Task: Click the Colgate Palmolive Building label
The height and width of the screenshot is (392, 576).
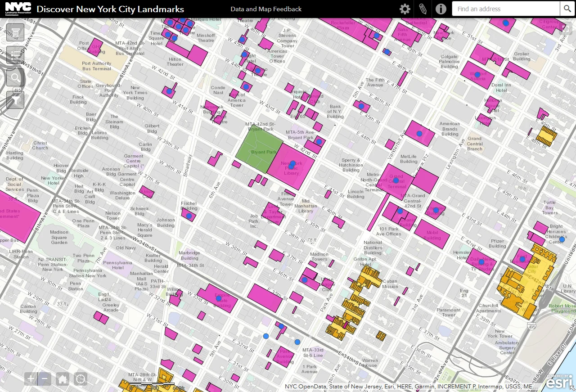Action: tap(449, 62)
